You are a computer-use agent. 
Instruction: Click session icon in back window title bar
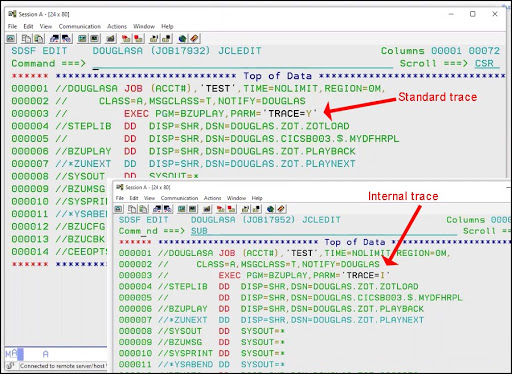point(12,14)
